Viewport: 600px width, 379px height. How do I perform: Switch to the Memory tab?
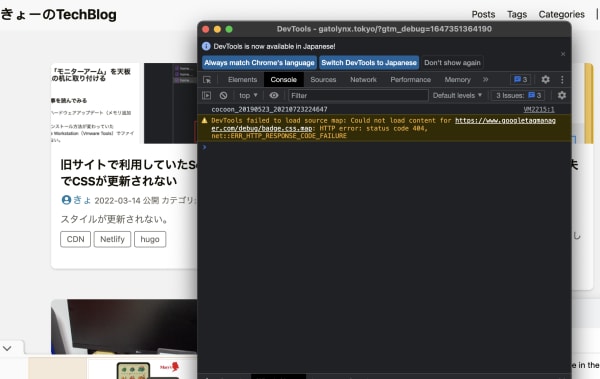click(x=457, y=80)
